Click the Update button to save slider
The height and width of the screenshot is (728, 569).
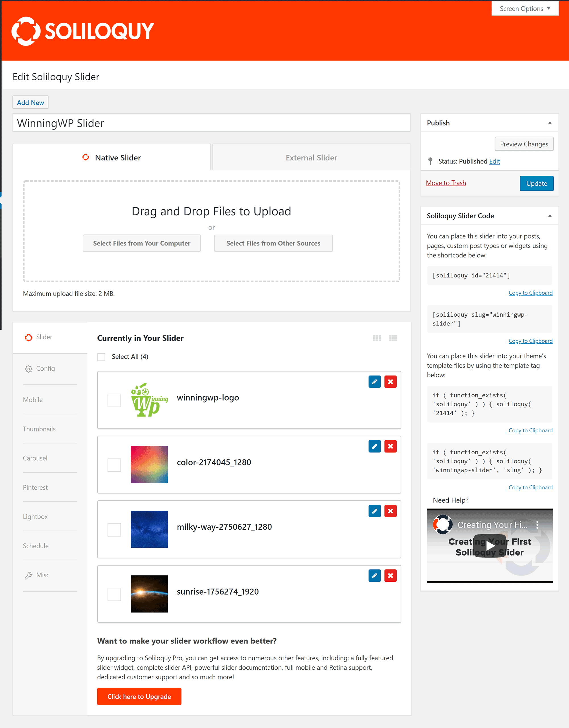point(535,183)
